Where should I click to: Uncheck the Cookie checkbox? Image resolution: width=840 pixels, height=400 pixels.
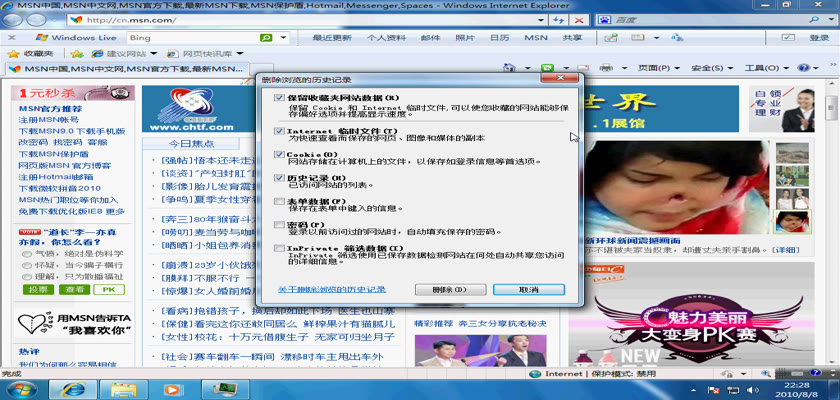[x=279, y=154]
